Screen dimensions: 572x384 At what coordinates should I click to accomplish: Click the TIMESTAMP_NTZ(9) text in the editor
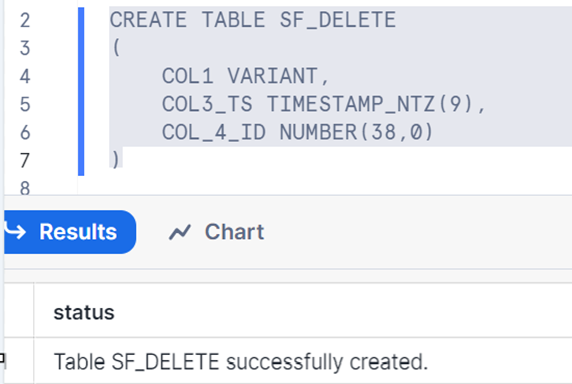click(370, 104)
